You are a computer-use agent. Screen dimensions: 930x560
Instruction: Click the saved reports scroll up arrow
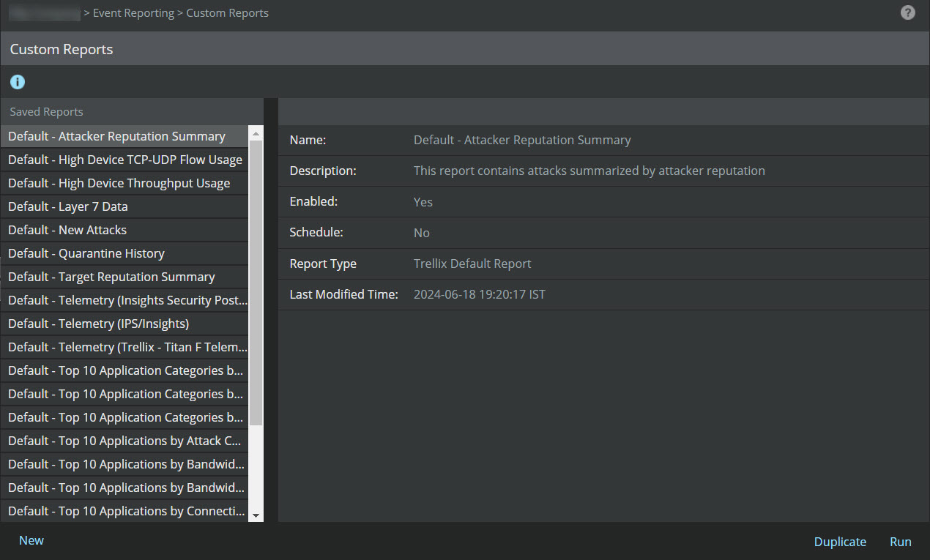tap(256, 133)
